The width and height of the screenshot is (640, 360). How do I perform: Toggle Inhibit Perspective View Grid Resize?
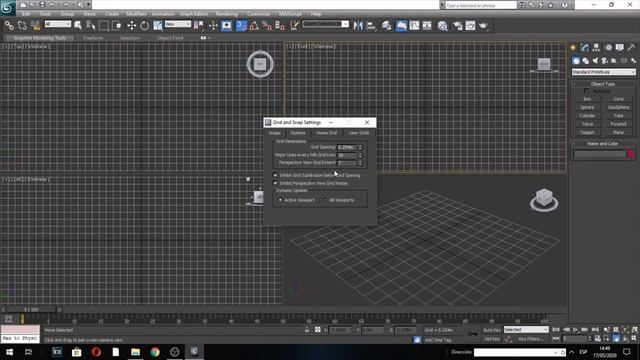point(275,183)
